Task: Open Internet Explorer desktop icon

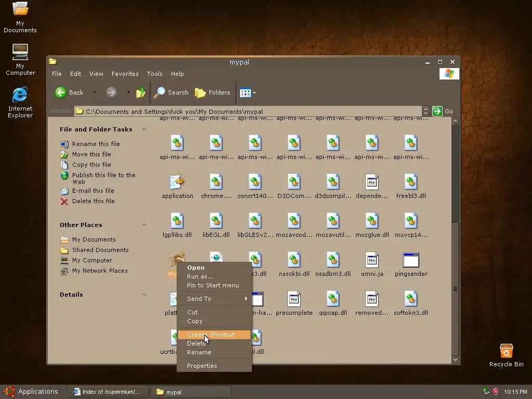Action: 20,102
